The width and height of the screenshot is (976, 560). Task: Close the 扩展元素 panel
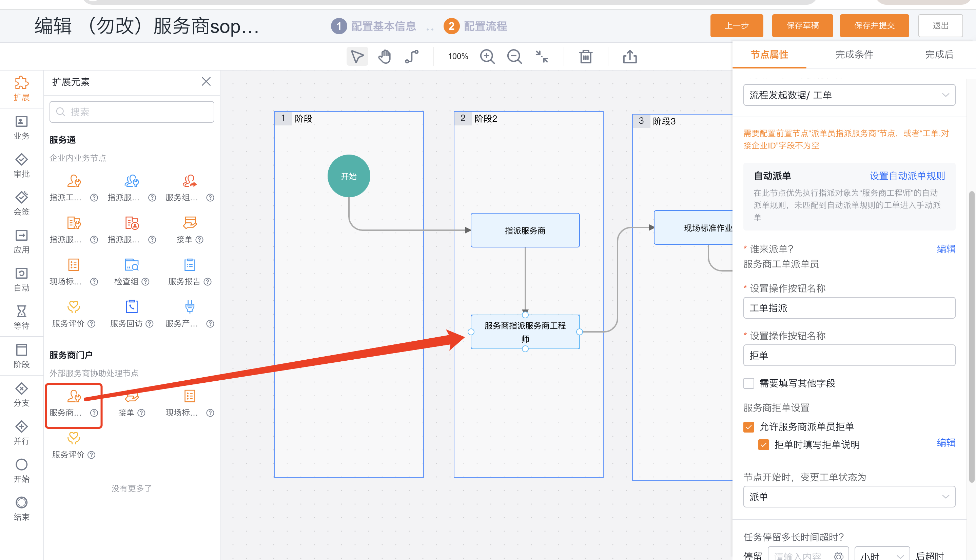(206, 82)
